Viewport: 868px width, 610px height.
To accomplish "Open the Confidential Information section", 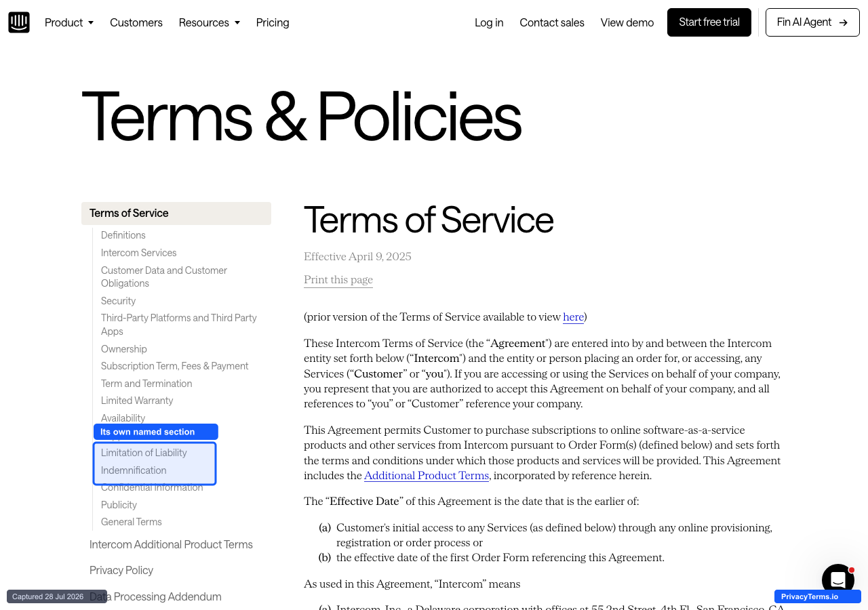I will (152, 488).
